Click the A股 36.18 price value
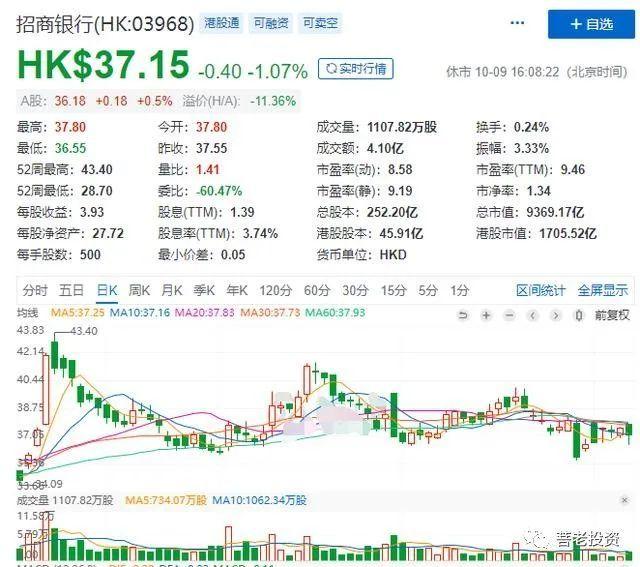The width and height of the screenshot is (640, 567). point(70,101)
